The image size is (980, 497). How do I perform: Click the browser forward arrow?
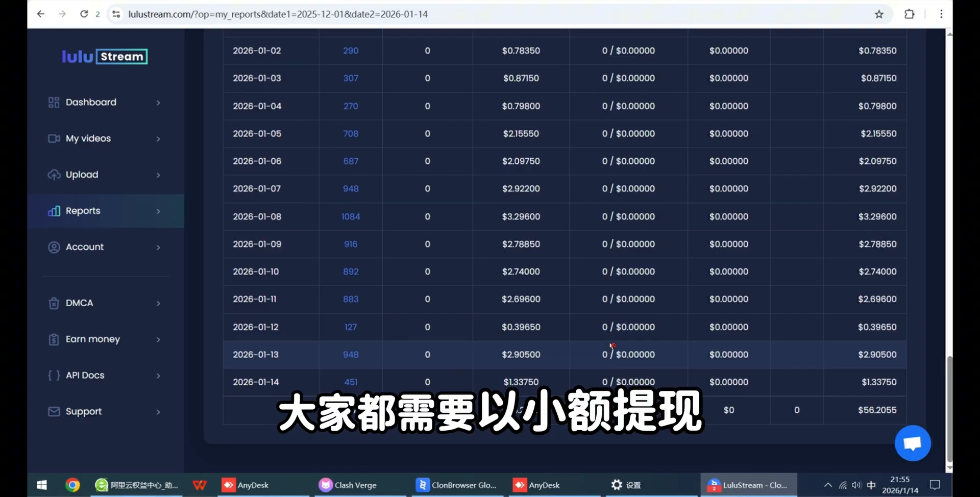click(x=62, y=14)
